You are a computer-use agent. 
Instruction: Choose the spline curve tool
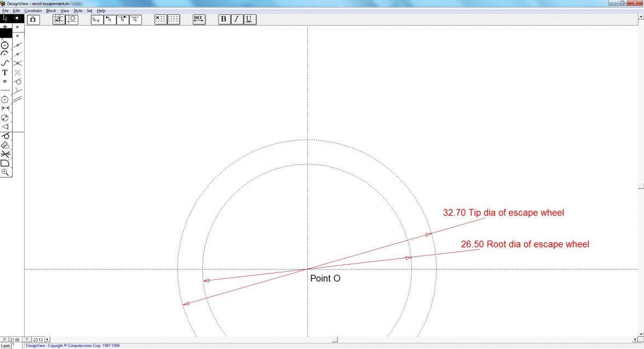(x=5, y=63)
